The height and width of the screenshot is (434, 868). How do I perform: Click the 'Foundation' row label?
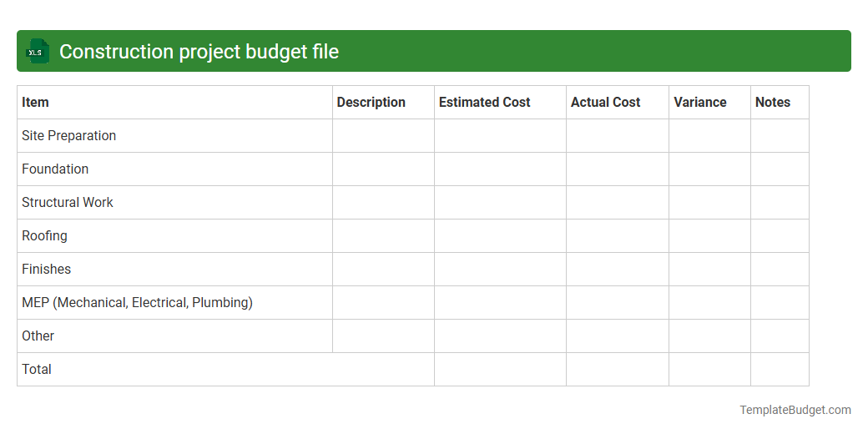tap(55, 169)
